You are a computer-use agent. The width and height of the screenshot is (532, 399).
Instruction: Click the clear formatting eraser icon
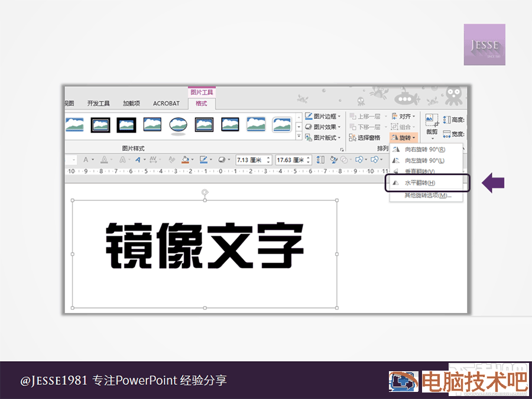172,160
